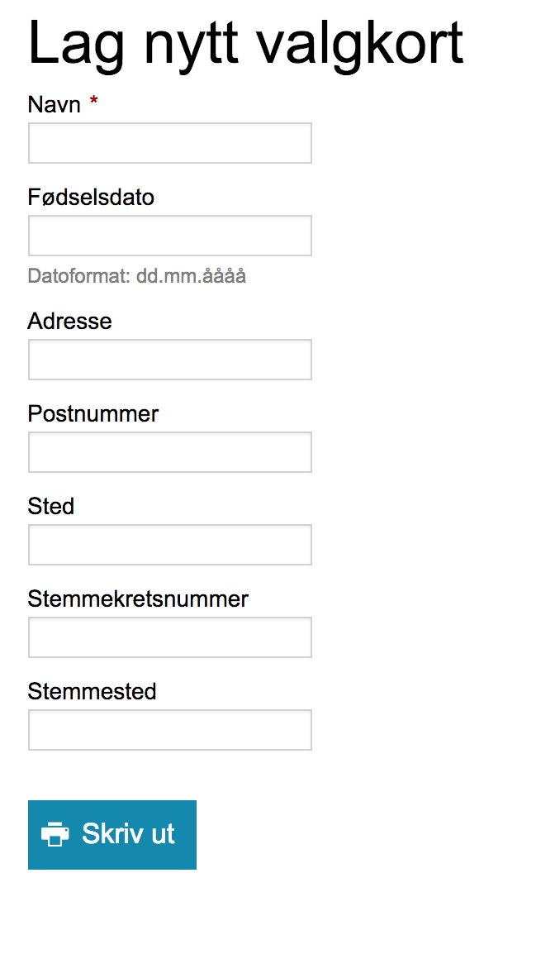Click the Datoformat hint text
The height and width of the screenshot is (954, 560).
pyautogui.click(x=137, y=276)
